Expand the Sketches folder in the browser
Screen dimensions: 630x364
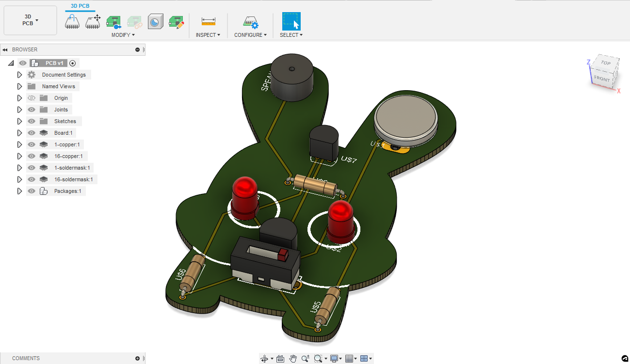click(19, 121)
